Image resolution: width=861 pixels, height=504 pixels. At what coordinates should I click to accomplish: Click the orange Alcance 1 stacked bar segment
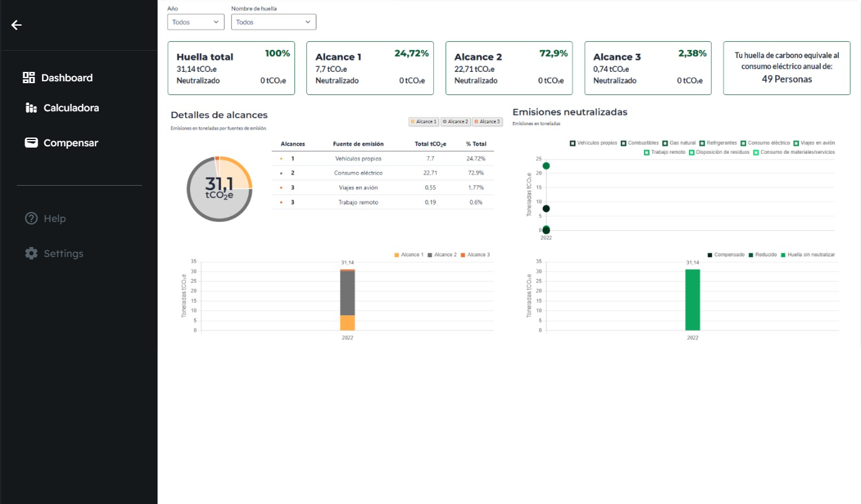pos(347,323)
